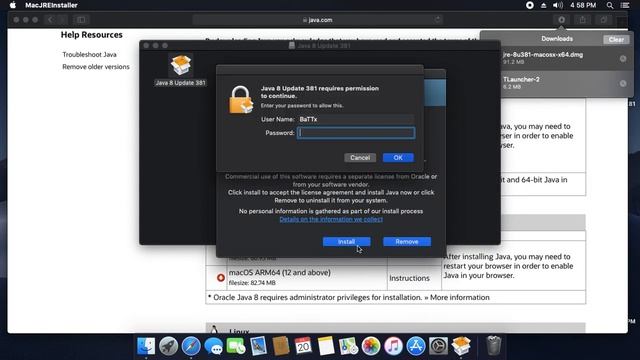Open Notes icon in the Dock
The image size is (640, 360).
(326, 346)
